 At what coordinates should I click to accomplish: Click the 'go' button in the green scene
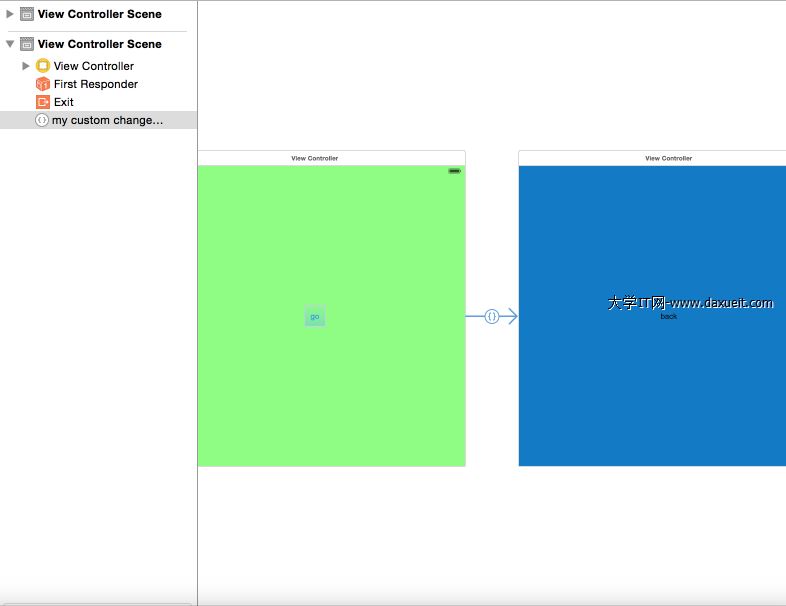(x=315, y=316)
